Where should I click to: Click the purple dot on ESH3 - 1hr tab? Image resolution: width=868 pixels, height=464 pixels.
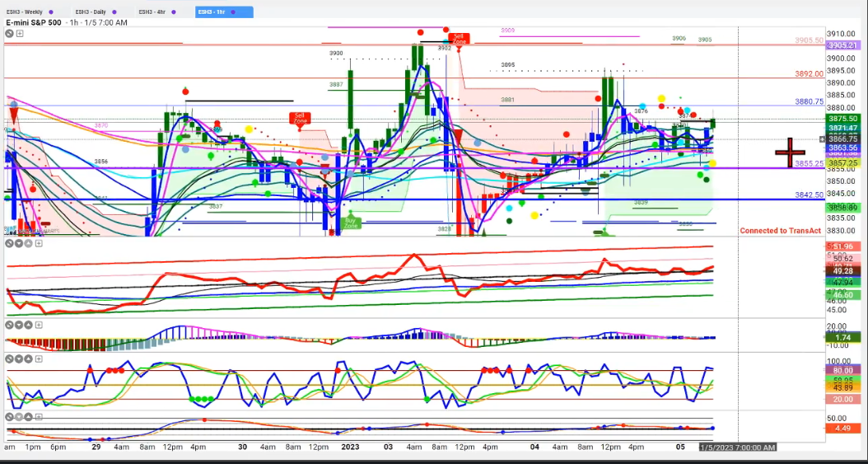[234, 12]
